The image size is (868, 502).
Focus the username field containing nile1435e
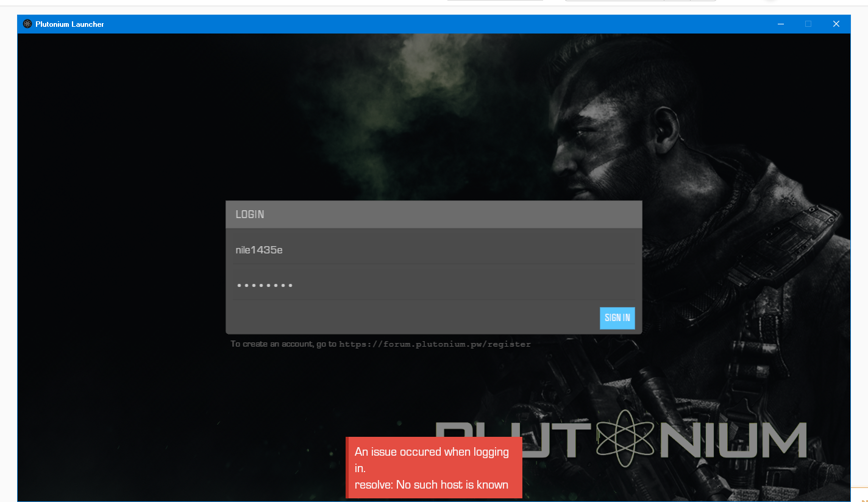tap(433, 250)
